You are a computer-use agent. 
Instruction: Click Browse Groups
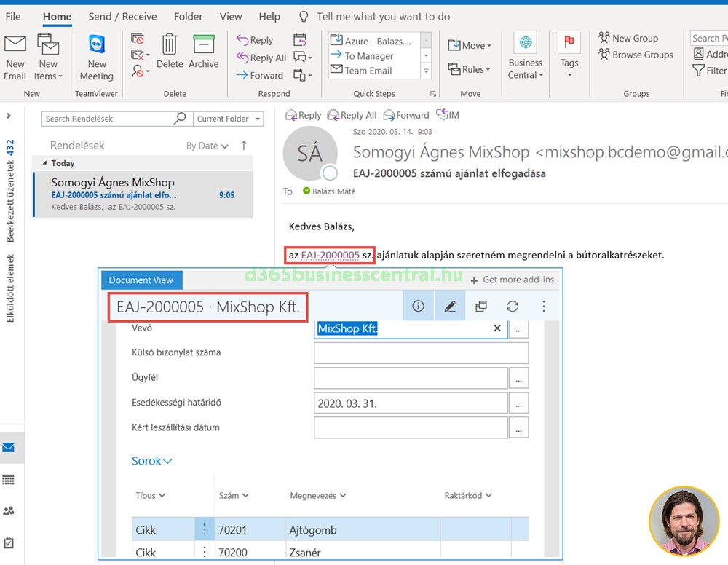[x=636, y=55]
